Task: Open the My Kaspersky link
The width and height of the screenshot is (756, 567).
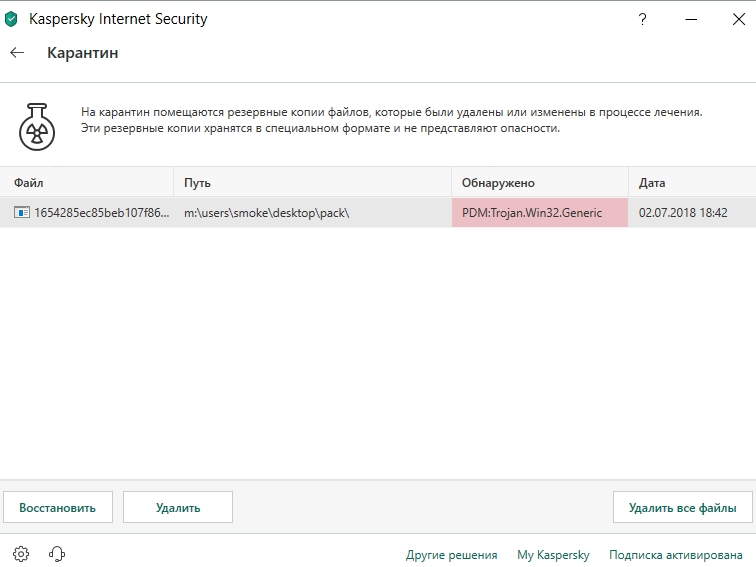Action: [553, 555]
